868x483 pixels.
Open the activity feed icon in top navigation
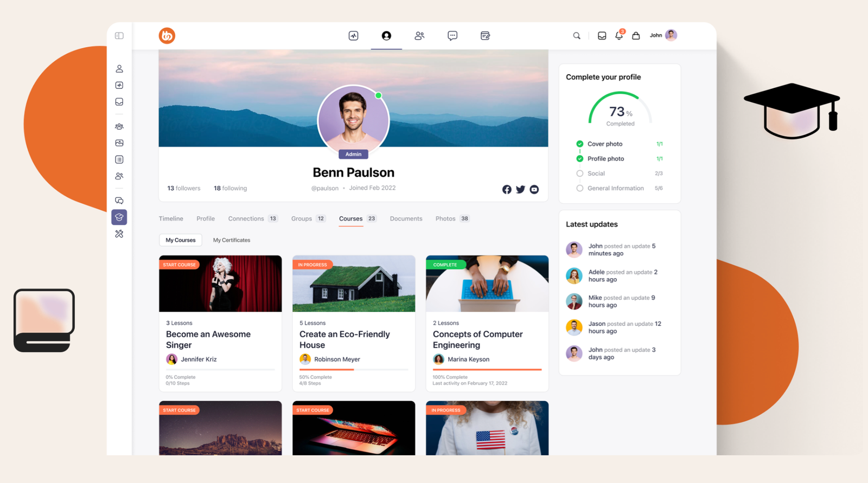(353, 36)
